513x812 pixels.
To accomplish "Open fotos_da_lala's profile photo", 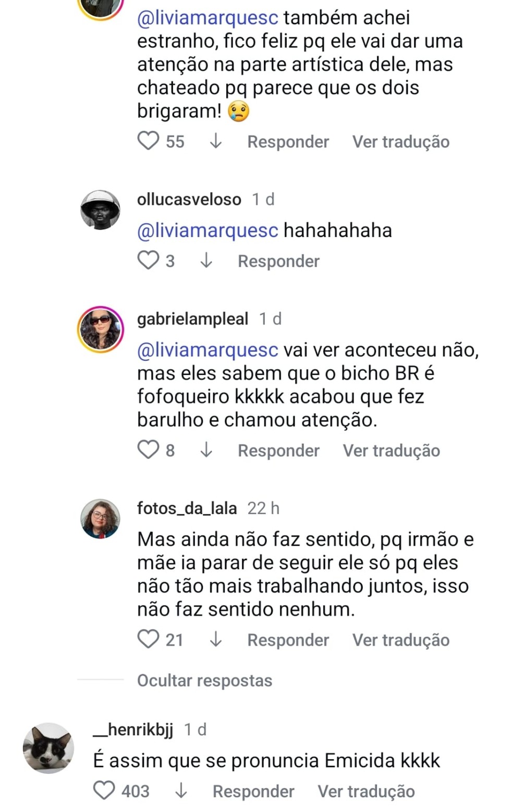I will [100, 518].
